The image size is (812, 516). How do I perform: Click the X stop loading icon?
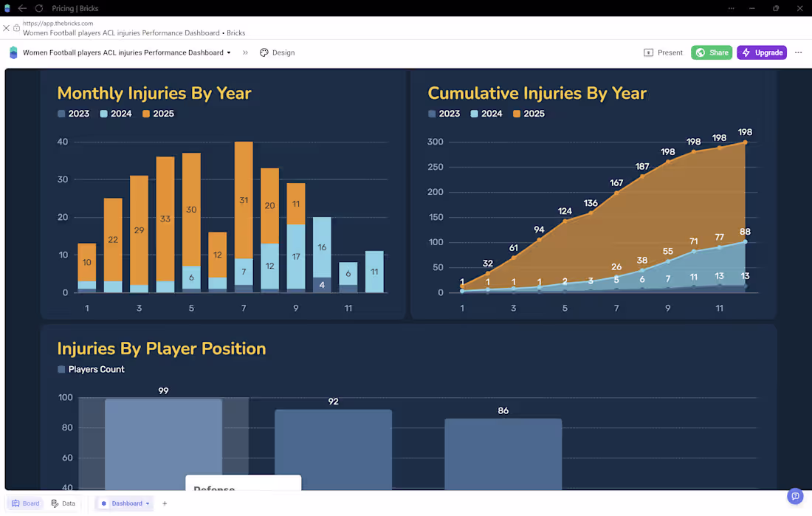point(6,28)
